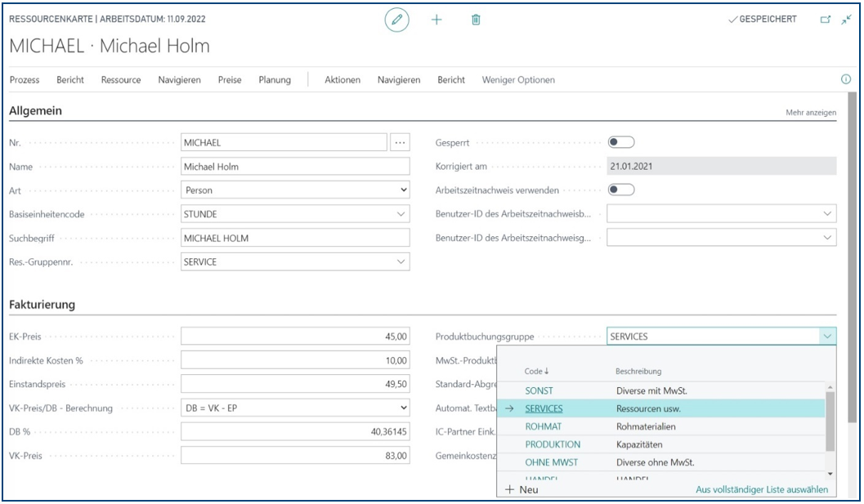Click the Suchbegriff input field

(x=295, y=239)
